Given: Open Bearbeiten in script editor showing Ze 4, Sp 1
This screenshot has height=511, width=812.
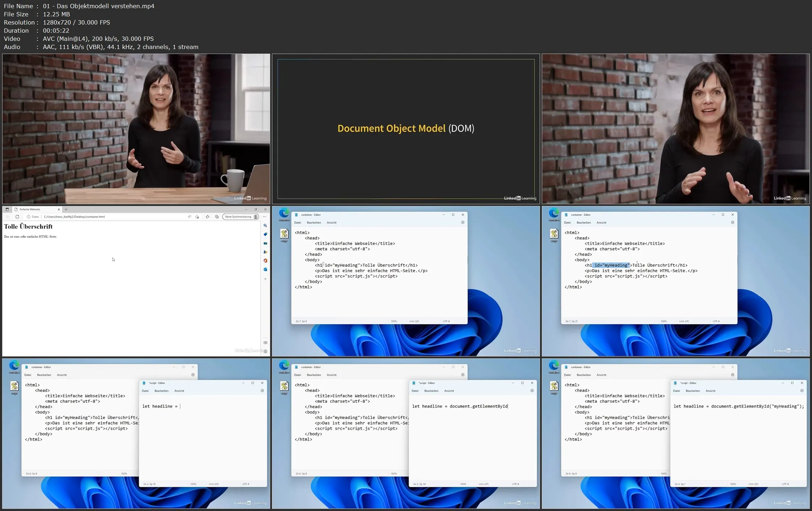Looking at the screenshot, I should click(693, 391).
